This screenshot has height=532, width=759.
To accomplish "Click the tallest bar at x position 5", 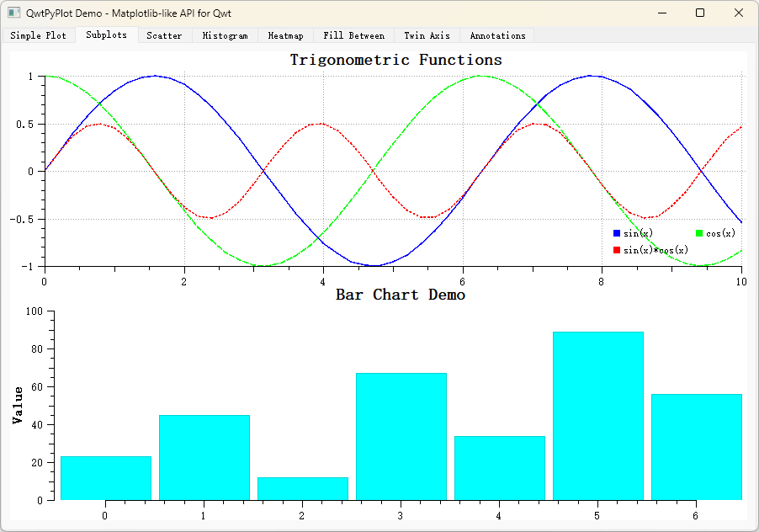I will [x=597, y=416].
